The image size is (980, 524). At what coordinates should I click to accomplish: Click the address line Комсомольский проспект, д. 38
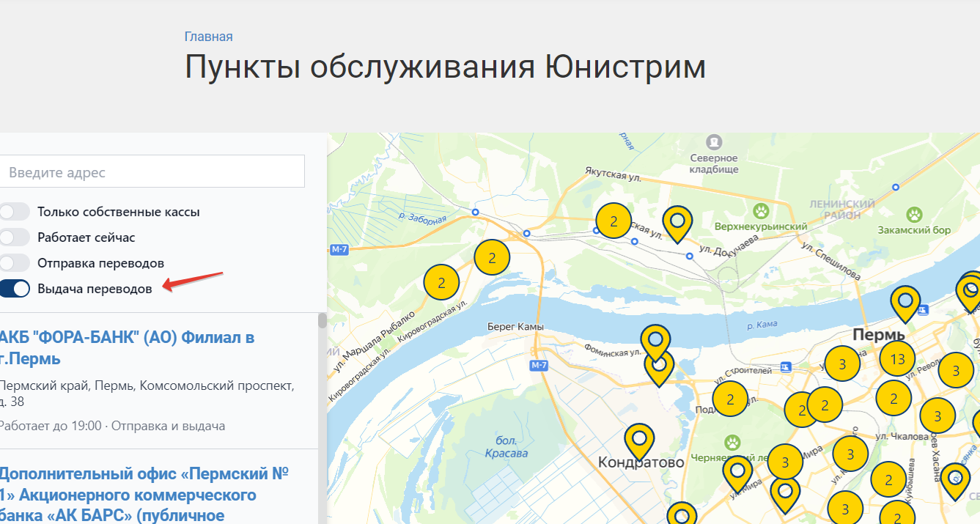(x=147, y=394)
